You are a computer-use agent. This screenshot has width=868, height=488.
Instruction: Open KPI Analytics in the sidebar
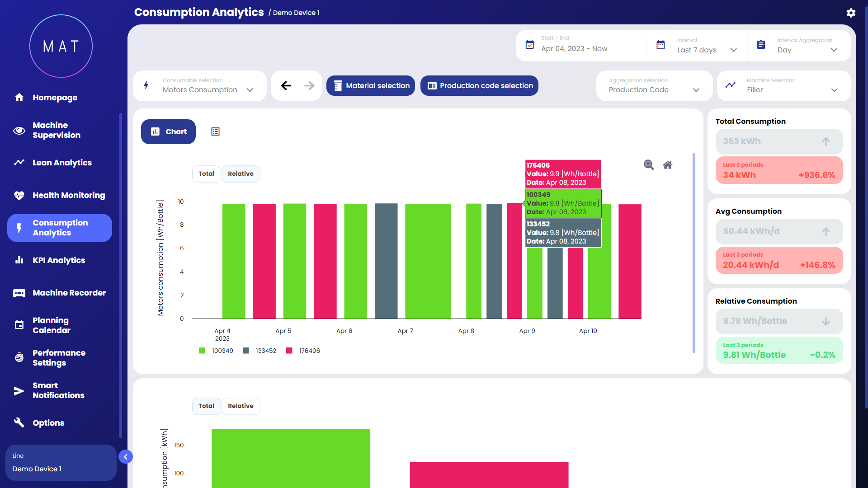[x=59, y=260]
